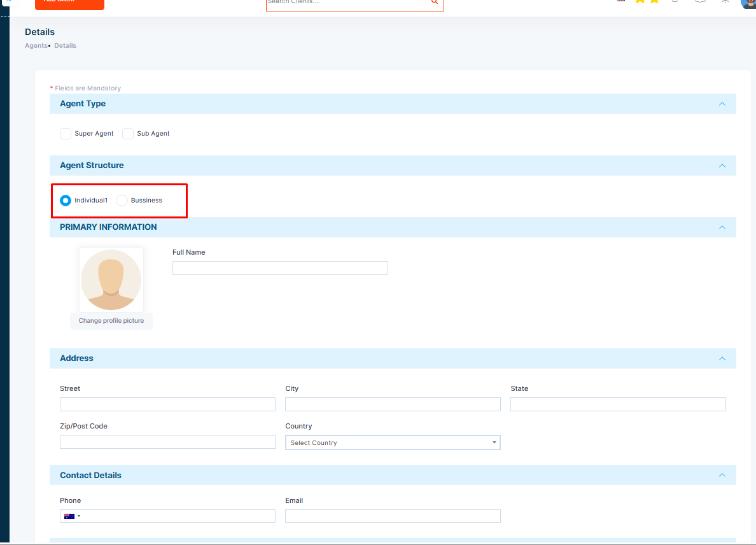Collapse the Agent Structure section chevron
Viewport: 756px width, 545px height.
(x=722, y=166)
